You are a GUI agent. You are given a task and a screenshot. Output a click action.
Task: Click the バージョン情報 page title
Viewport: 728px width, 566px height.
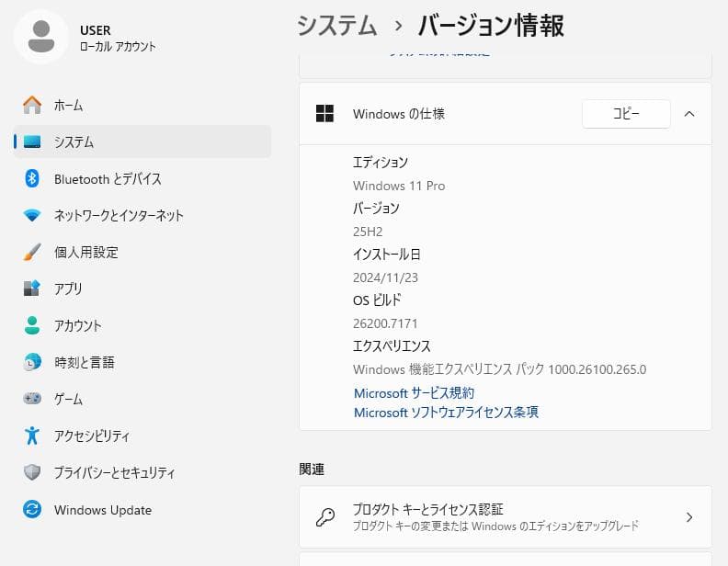coord(491,25)
